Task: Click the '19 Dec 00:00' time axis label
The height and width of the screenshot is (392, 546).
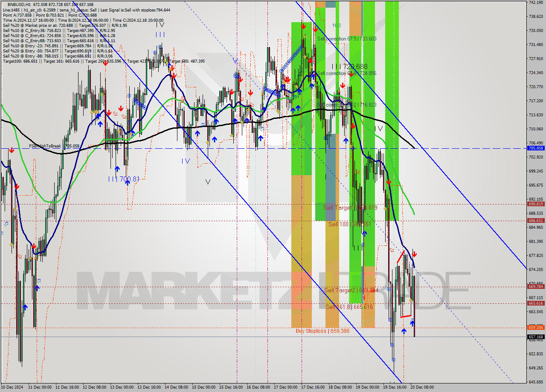Action: (x=367, y=387)
